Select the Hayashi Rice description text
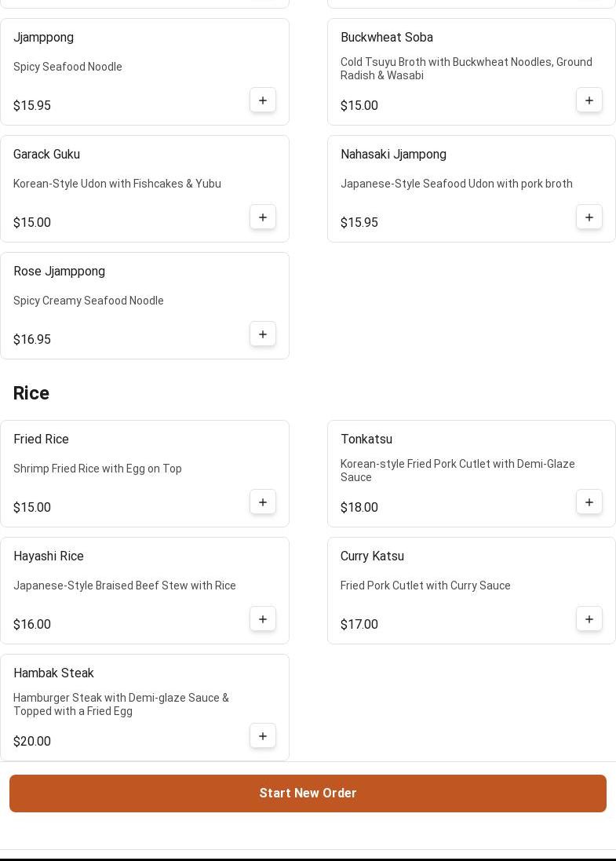Viewport: 616px width, 861px height. 125,586
